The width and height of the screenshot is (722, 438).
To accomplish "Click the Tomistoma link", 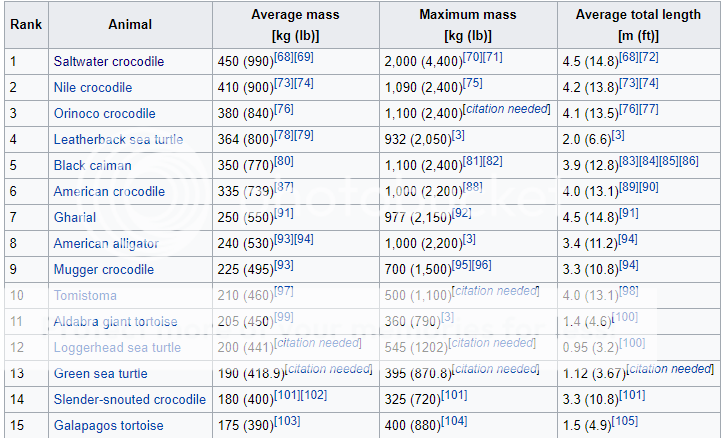I will 84,295.
